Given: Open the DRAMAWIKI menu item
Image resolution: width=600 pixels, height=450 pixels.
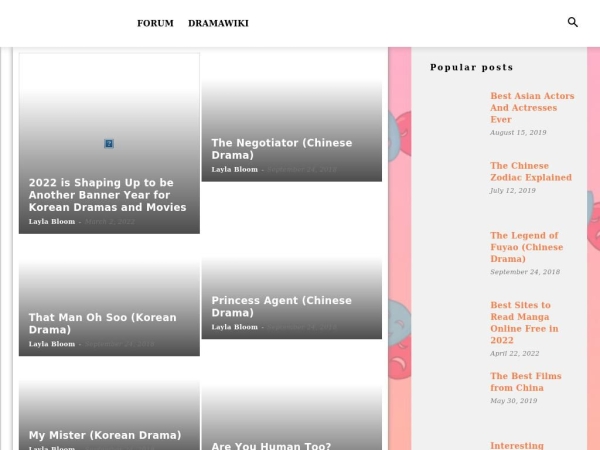Looking at the screenshot, I should pos(218,23).
